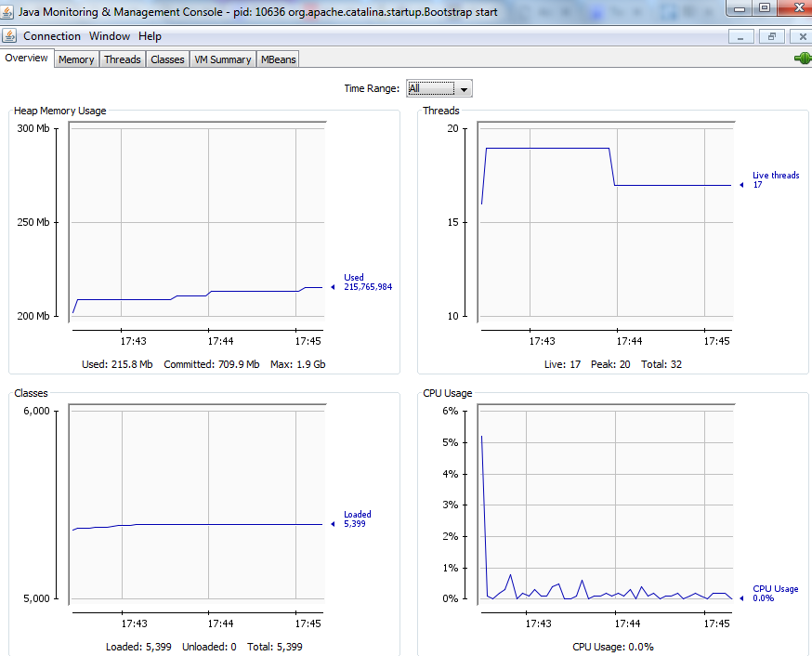Image resolution: width=812 pixels, height=656 pixels.
Task: Open the Threads tab
Action: point(123,59)
